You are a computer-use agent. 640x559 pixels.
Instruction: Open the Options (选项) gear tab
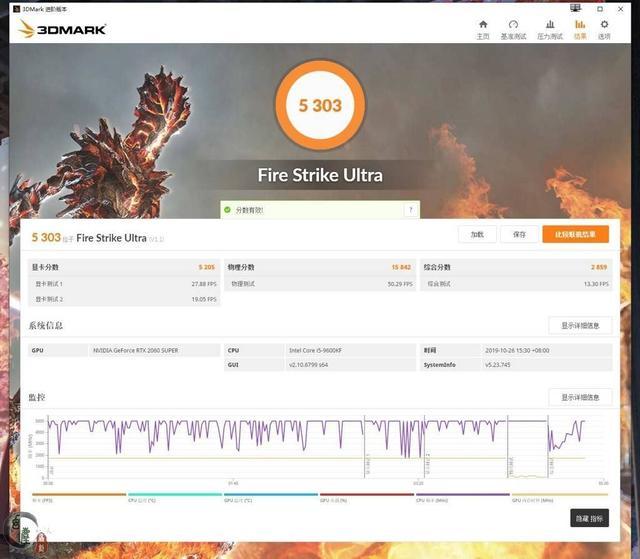pos(604,30)
